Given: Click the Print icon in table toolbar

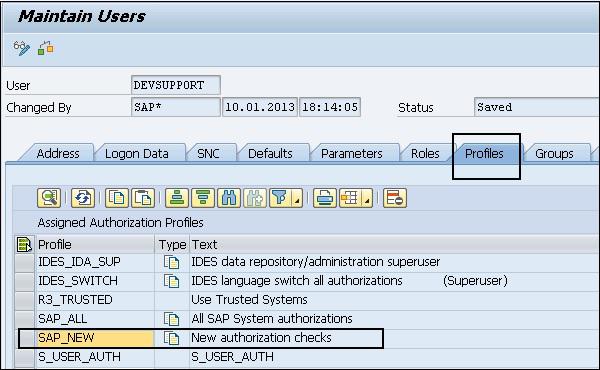Looking at the screenshot, I should pyautogui.click(x=324, y=198).
